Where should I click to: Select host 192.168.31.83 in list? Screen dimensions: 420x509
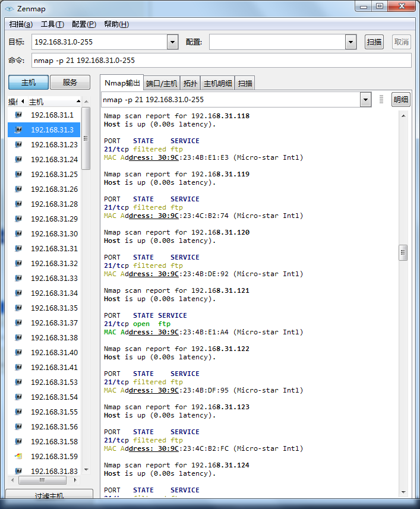[x=44, y=471]
